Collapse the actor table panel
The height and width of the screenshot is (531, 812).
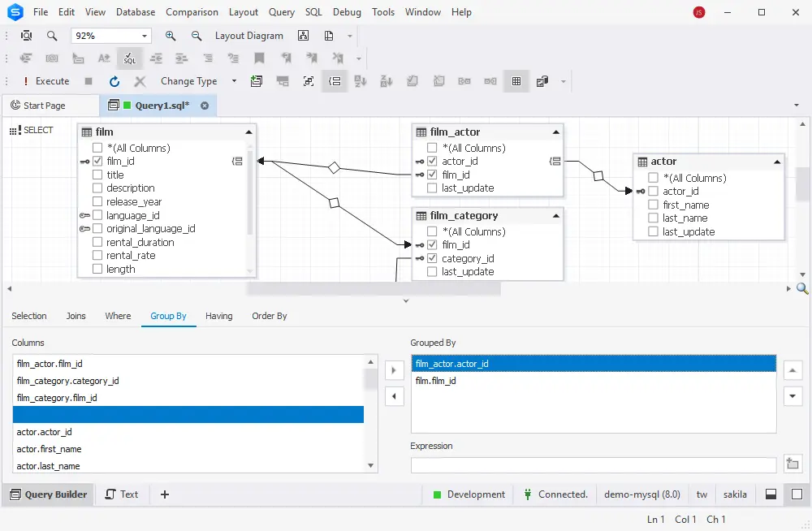[777, 161]
